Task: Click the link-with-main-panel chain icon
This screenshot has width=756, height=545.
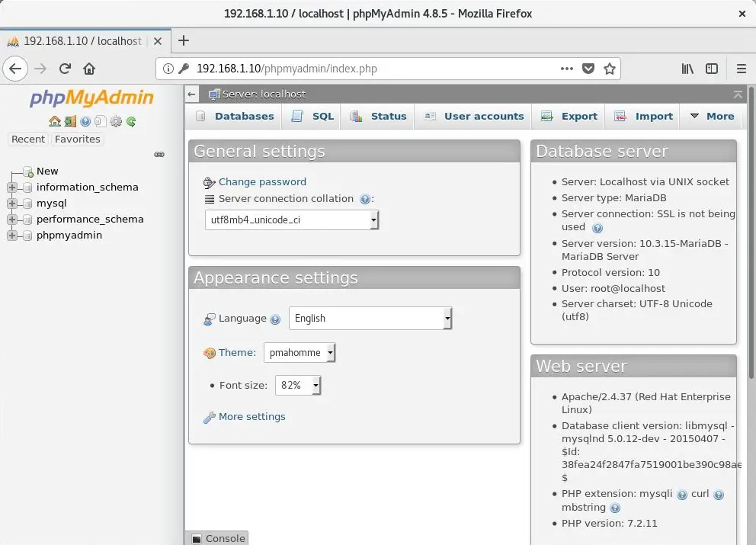Action: click(159, 154)
